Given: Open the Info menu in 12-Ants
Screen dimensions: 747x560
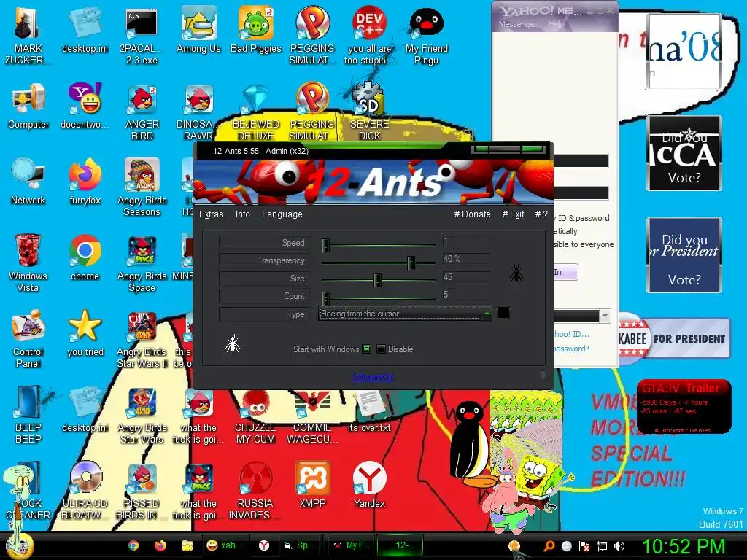Looking at the screenshot, I should 242,214.
